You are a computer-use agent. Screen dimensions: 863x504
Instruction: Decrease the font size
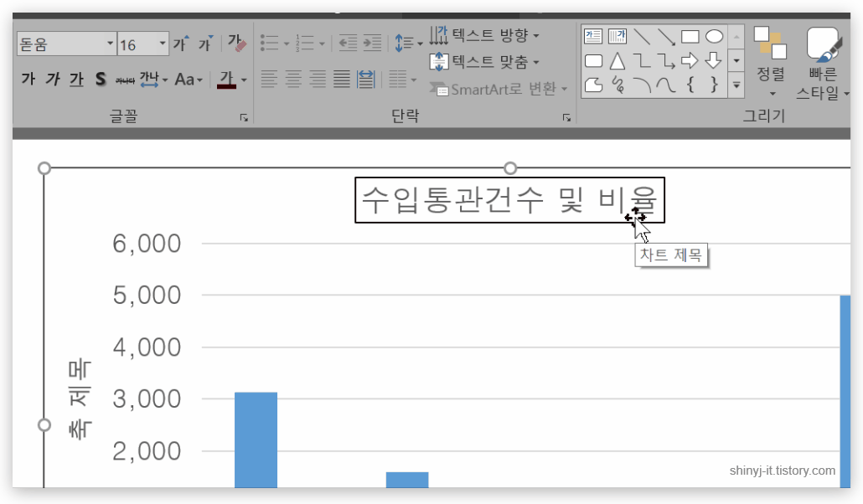pyautogui.click(x=205, y=43)
